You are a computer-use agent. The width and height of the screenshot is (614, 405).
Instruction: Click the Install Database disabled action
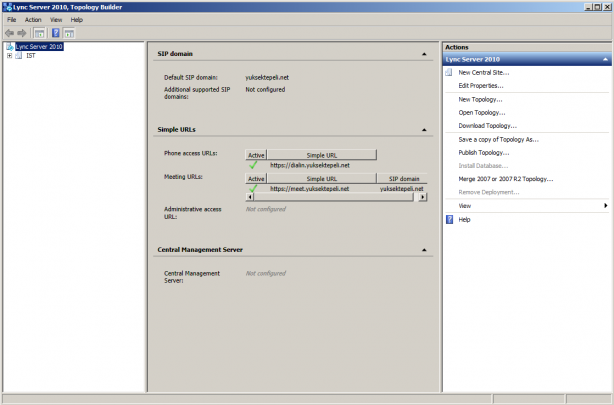coord(483,166)
